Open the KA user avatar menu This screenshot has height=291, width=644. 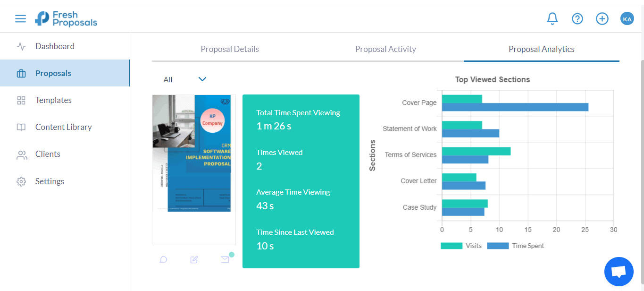click(x=627, y=19)
